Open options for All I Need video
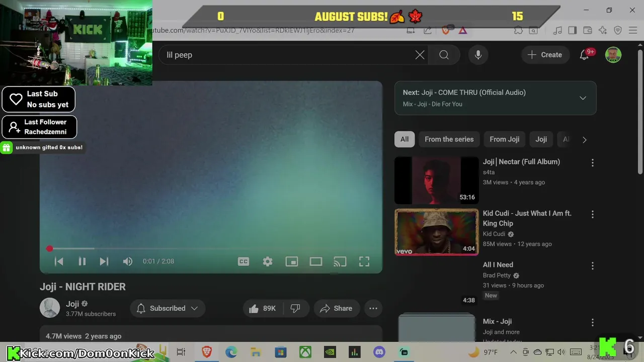Image resolution: width=644 pixels, height=362 pixels. (592, 266)
